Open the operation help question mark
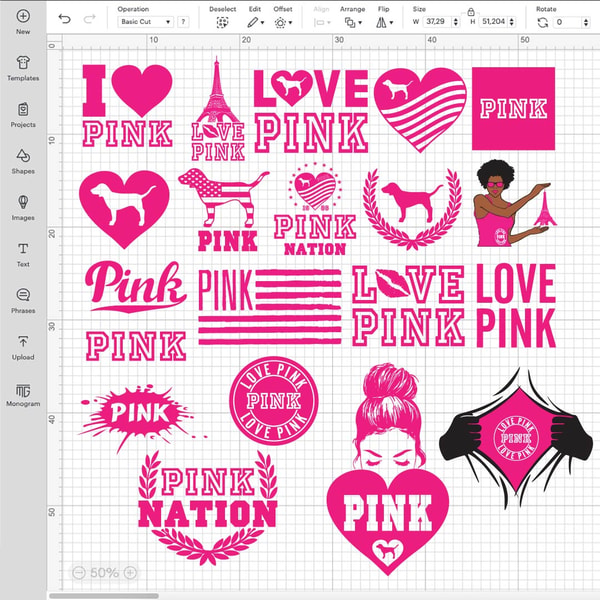The image size is (600, 600). 183,22
